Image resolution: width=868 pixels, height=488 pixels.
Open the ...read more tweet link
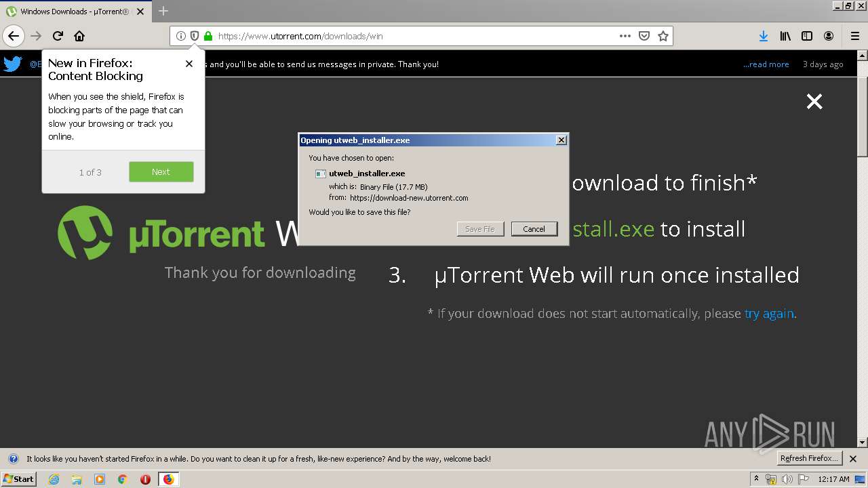click(766, 64)
